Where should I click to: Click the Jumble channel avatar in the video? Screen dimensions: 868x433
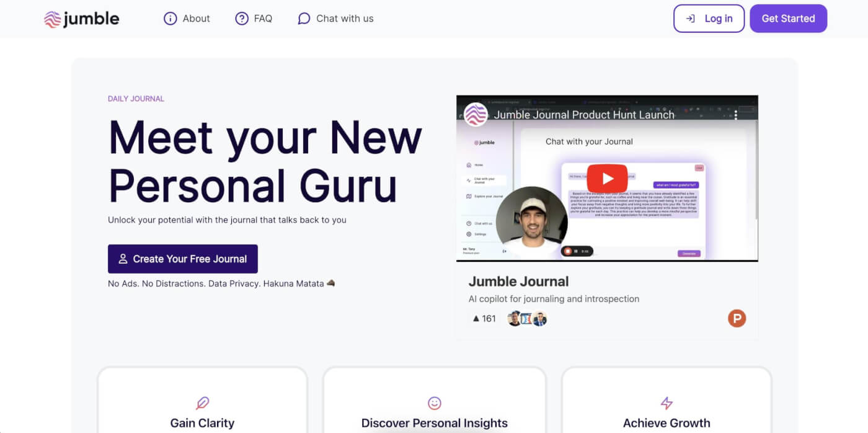(x=476, y=115)
